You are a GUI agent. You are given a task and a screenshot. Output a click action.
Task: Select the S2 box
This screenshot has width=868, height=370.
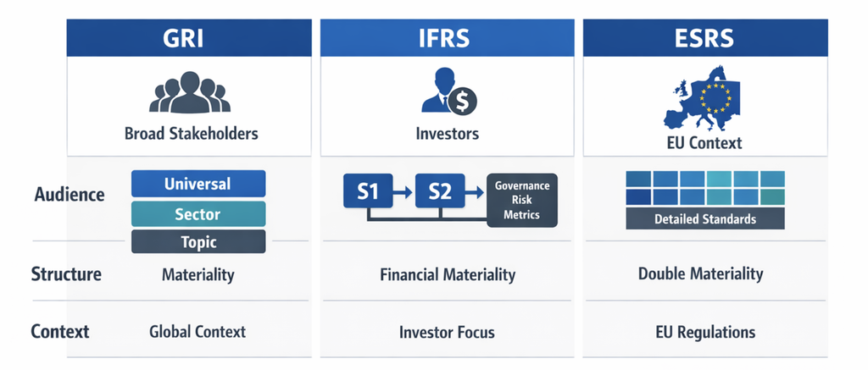coord(440,191)
